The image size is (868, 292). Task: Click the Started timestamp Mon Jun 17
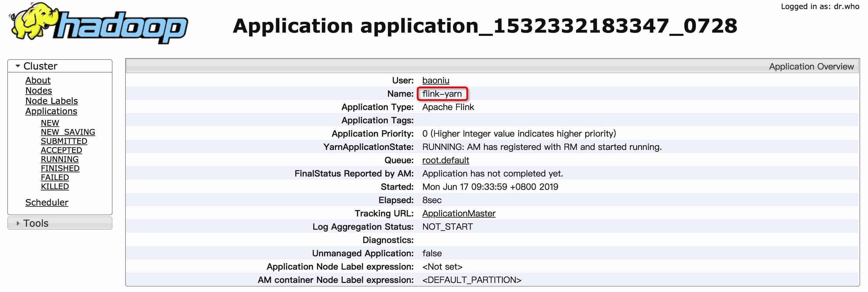(490, 187)
